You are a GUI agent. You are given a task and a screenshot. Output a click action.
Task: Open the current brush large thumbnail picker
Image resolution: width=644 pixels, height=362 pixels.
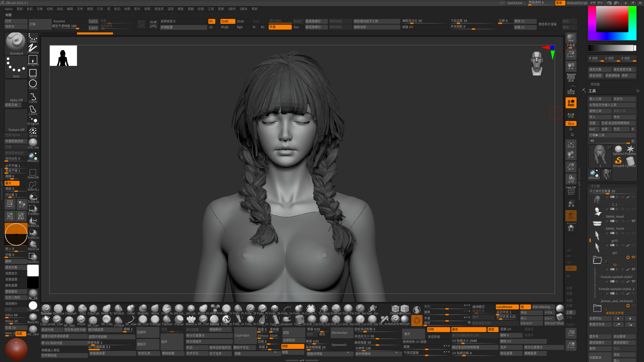coord(16,43)
